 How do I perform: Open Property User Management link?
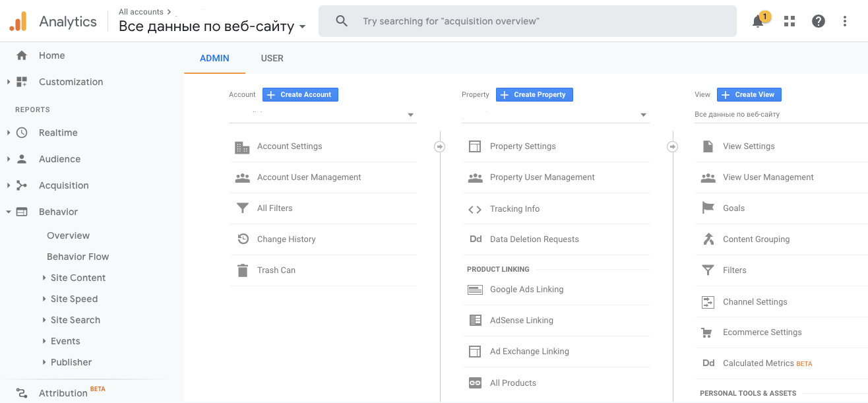542,177
